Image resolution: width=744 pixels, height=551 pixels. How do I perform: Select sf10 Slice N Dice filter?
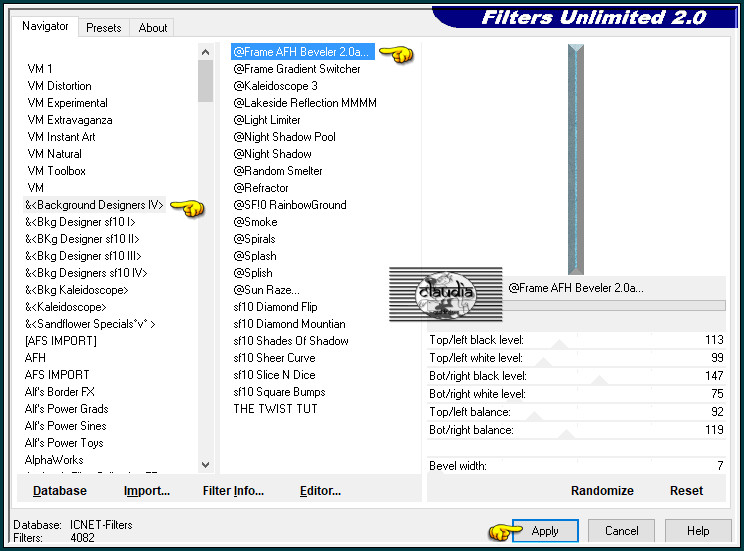point(274,375)
